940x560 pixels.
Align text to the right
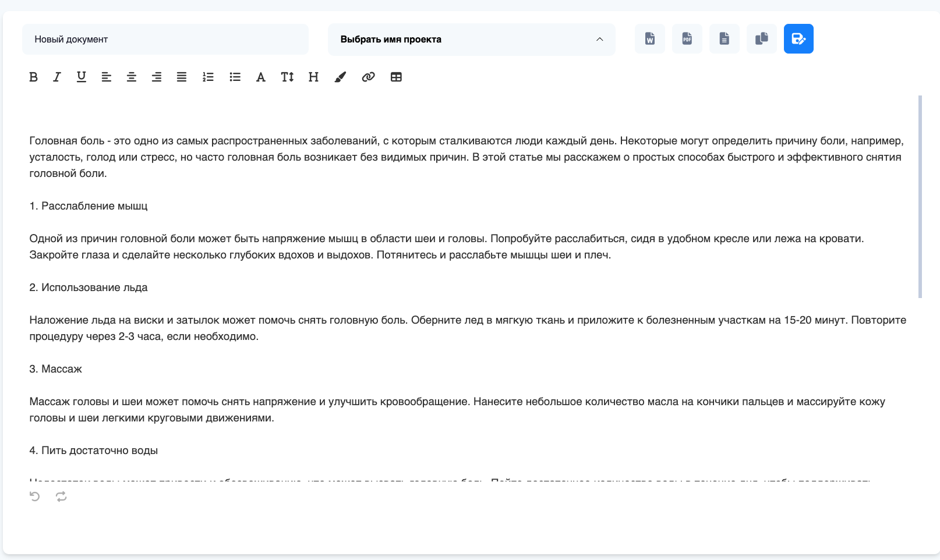[x=157, y=77]
